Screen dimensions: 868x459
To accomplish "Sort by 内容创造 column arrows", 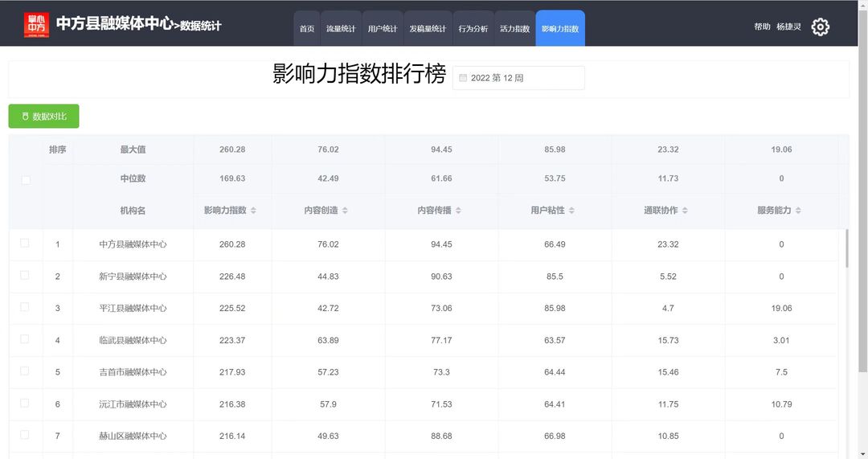I will pos(344,211).
